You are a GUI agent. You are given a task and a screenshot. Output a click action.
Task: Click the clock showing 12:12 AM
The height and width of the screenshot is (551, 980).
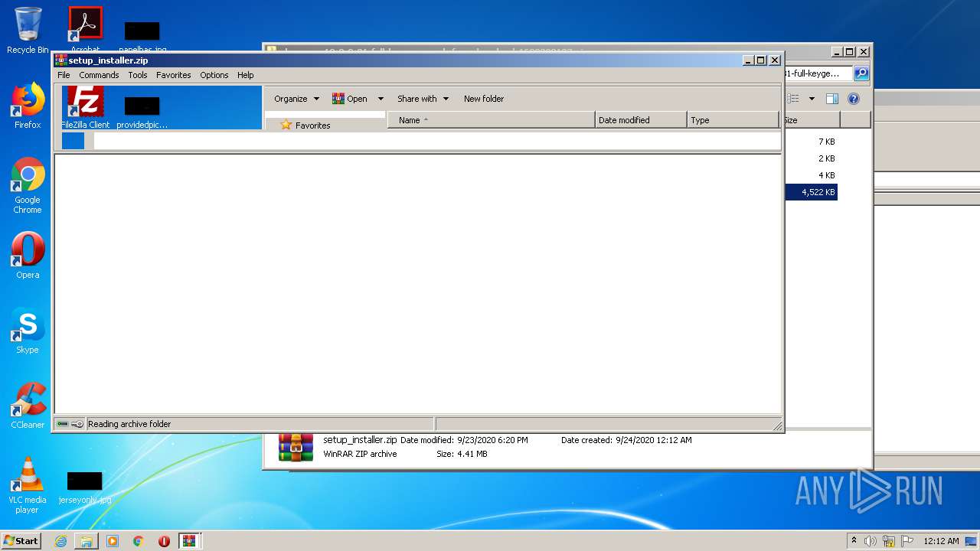(x=941, y=541)
